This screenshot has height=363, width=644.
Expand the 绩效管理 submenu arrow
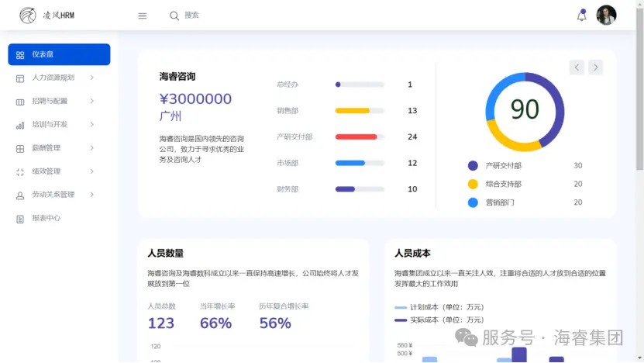click(x=91, y=171)
